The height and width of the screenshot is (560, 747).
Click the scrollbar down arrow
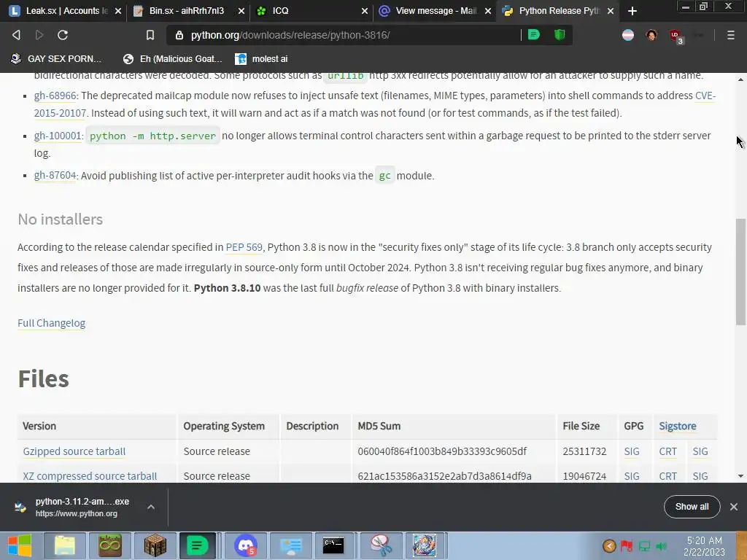click(x=740, y=475)
